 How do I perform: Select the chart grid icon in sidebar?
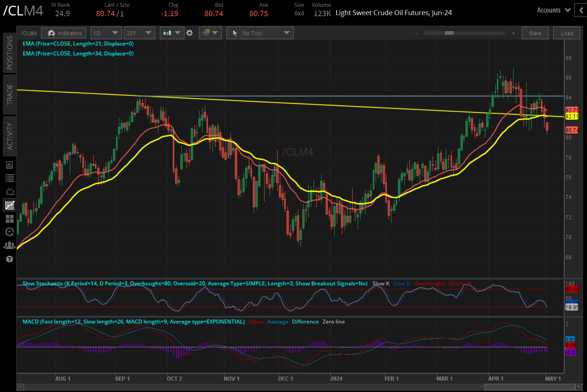tap(10, 205)
